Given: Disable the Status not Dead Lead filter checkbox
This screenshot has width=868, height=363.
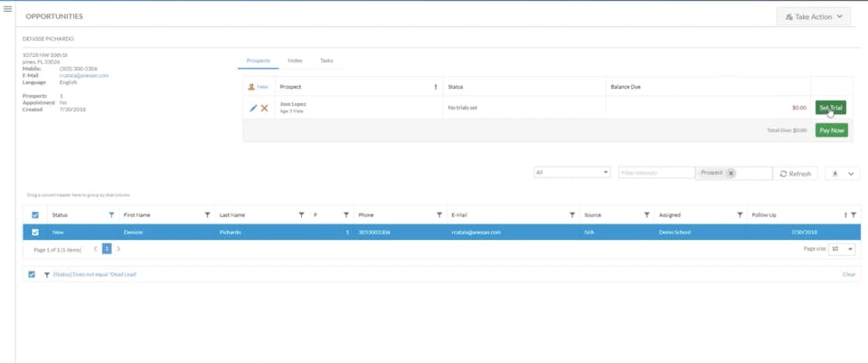Looking at the screenshot, I should (x=32, y=274).
